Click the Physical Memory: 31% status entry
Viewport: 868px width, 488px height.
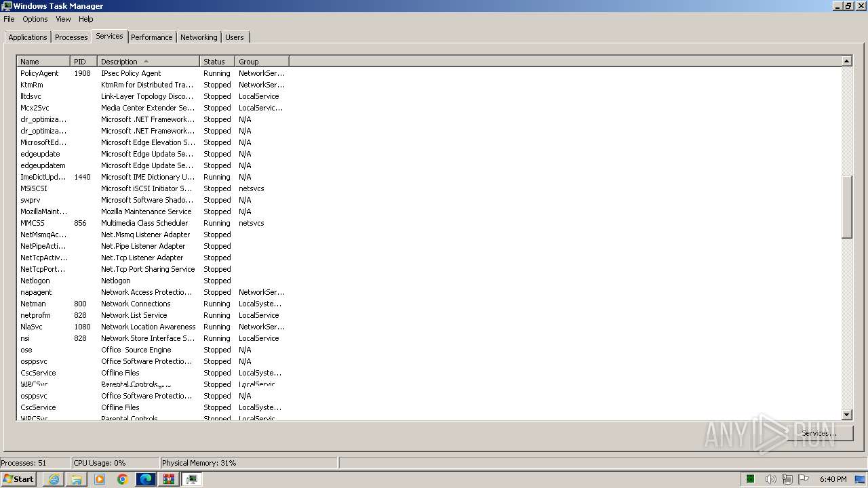[248, 463]
